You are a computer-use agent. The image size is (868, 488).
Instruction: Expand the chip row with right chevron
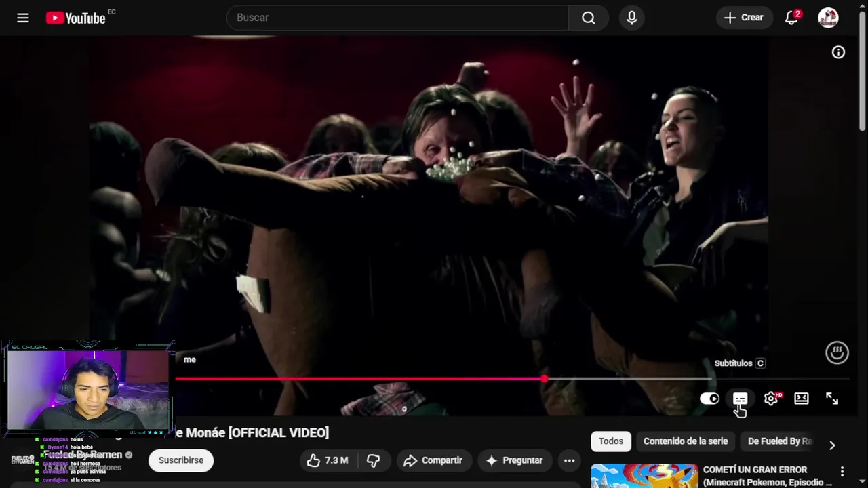click(832, 445)
